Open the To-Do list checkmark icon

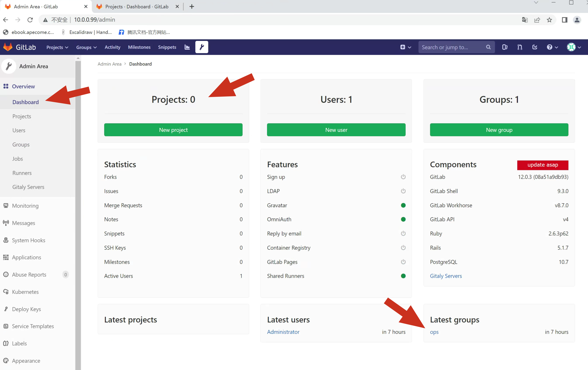(535, 47)
